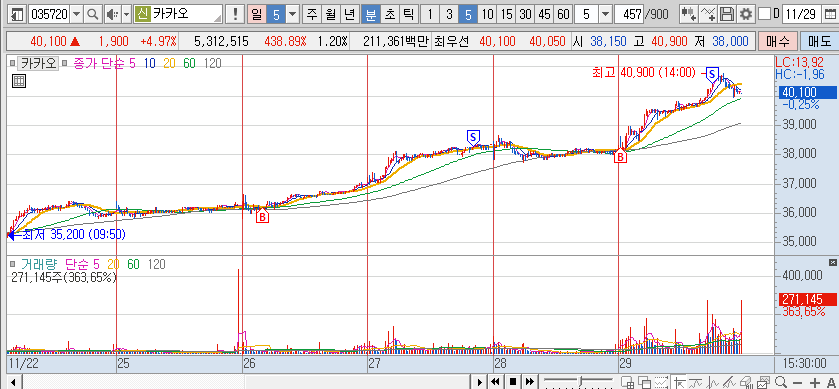Select the 틱 tick period tab
This screenshot has height=389, width=839.
[x=408, y=14]
